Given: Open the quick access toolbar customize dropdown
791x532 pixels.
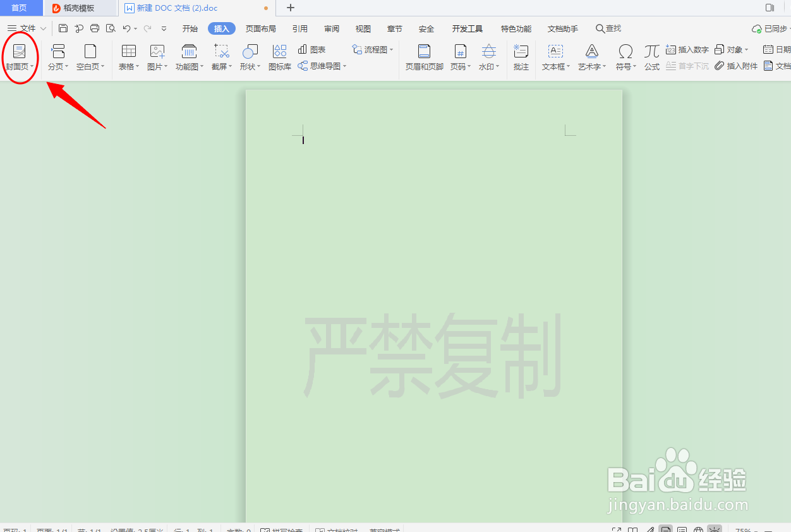Looking at the screenshot, I should tap(164, 28).
